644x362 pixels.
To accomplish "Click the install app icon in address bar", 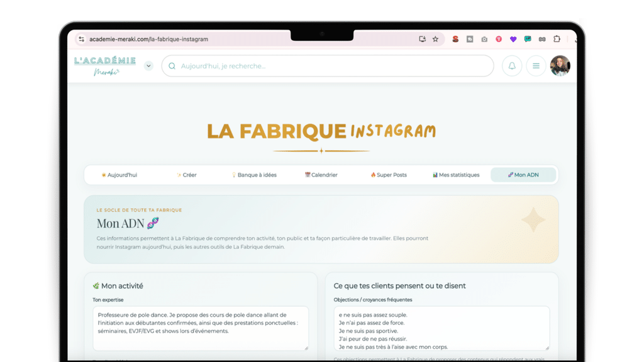I will (422, 39).
